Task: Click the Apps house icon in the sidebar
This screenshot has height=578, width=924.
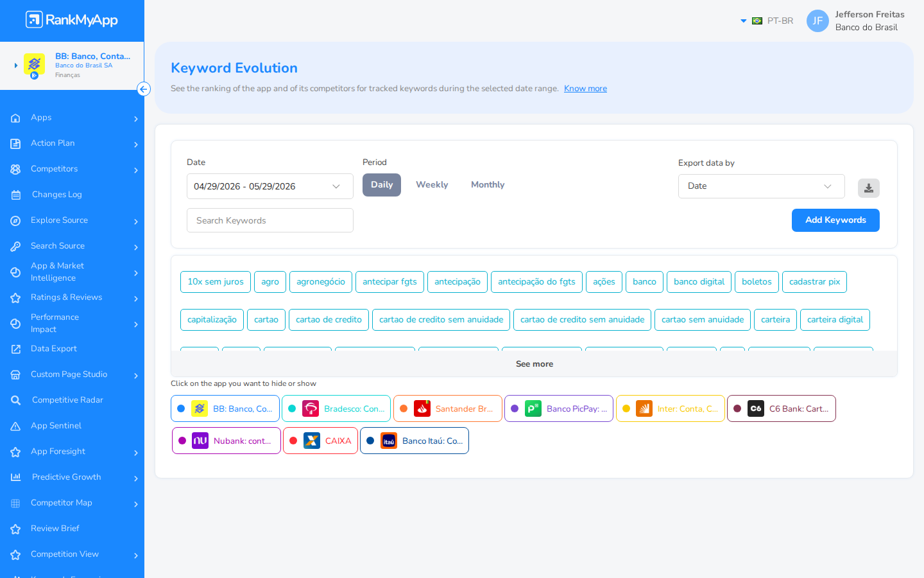Action: coord(16,118)
